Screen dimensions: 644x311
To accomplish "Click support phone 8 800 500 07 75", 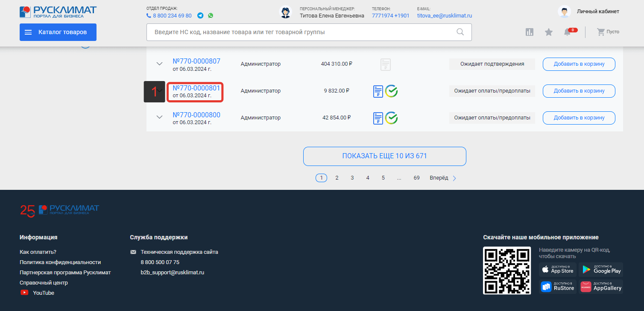I will pos(160,262).
